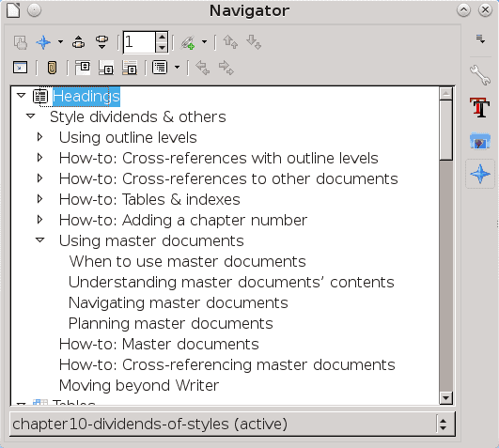Screen dimensions: 499x448
Task: Open the sidebar settings menu
Action: [x=480, y=39]
